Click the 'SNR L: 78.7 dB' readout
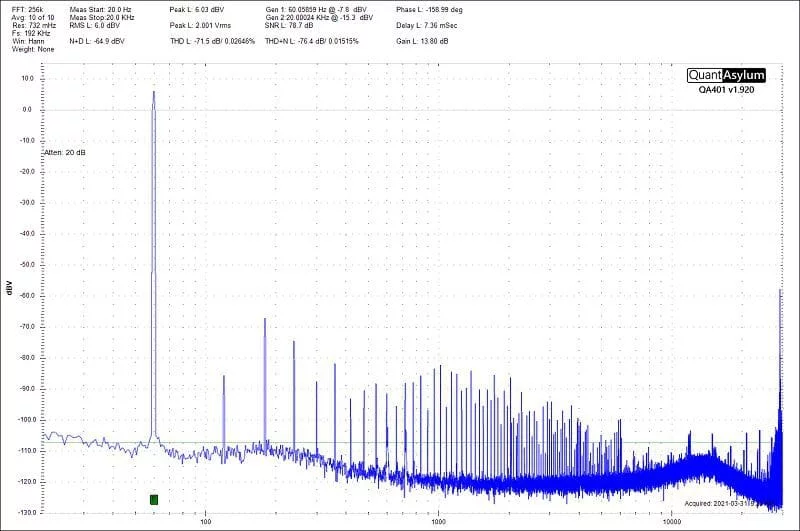This screenshot has width=800, height=531. (289, 26)
